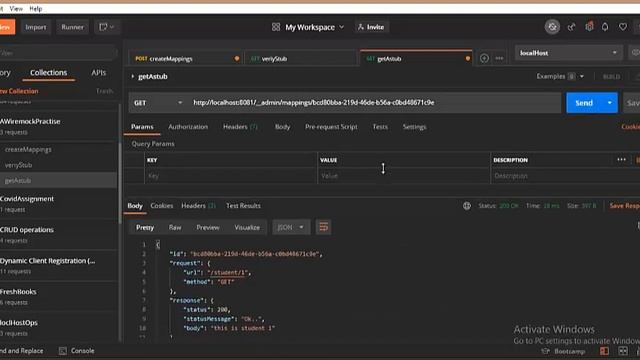
Task: Switch to the Visualize response view
Action: (x=247, y=227)
